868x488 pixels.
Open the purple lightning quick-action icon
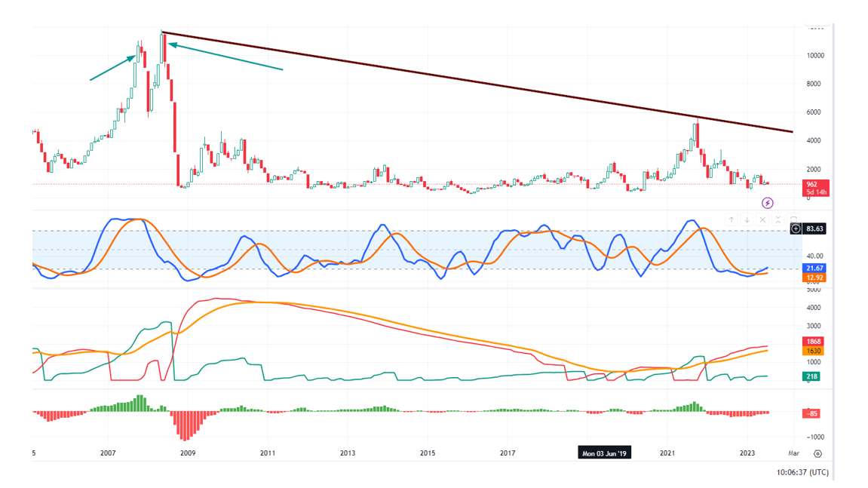[x=767, y=202]
